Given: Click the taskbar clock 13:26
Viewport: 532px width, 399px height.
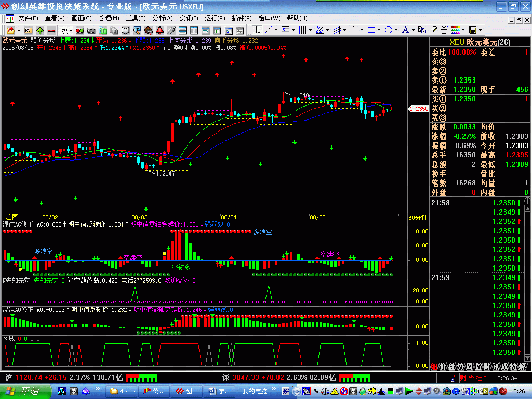Looking at the screenshot, I should tap(518, 391).
